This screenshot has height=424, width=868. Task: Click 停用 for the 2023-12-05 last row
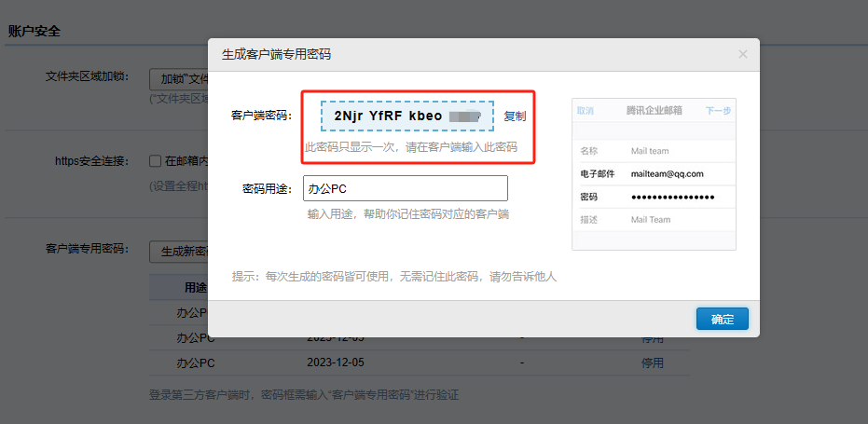(652, 363)
